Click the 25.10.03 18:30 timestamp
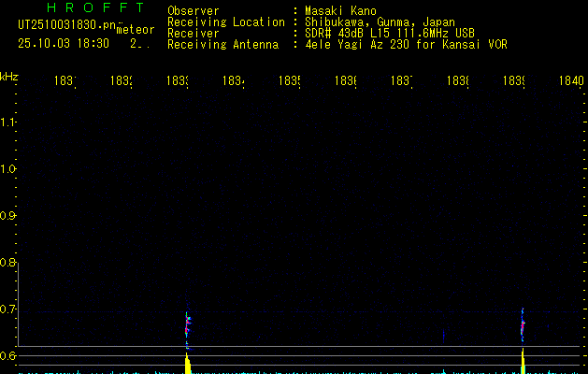This screenshot has height=374, width=588. (x=64, y=43)
